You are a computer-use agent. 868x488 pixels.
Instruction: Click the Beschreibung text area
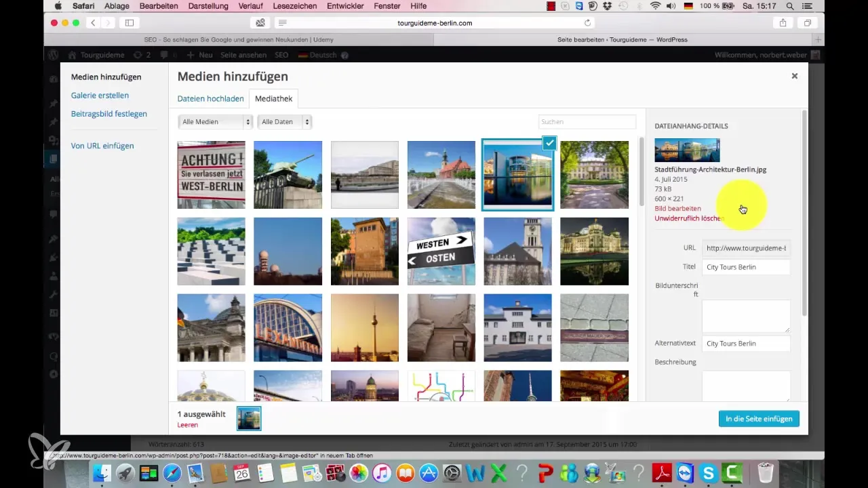pyautogui.click(x=746, y=386)
